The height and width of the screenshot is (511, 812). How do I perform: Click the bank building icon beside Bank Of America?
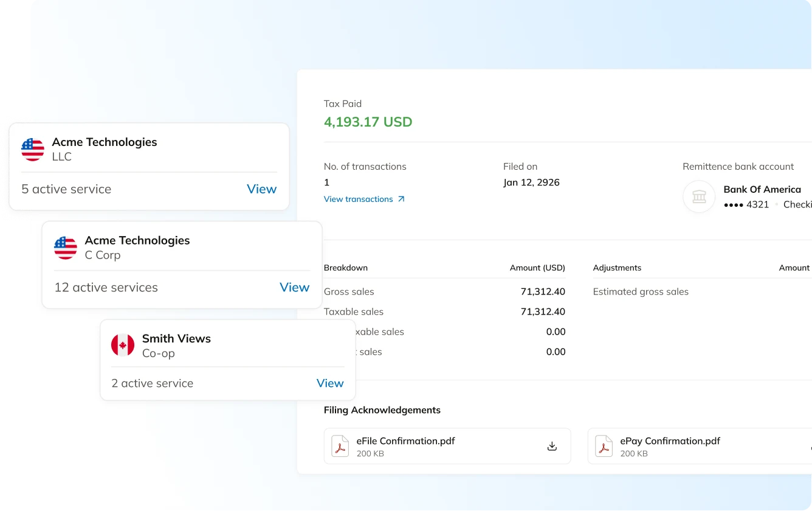click(699, 196)
